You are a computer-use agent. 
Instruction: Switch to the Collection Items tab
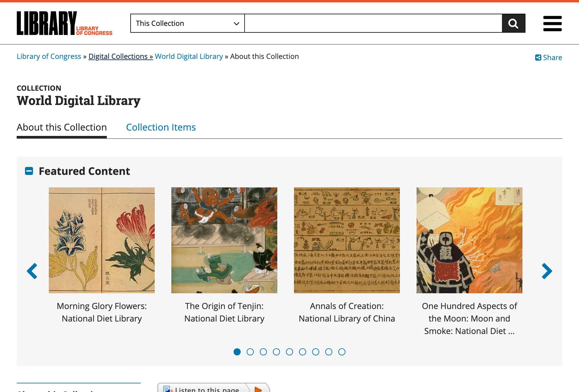click(161, 127)
